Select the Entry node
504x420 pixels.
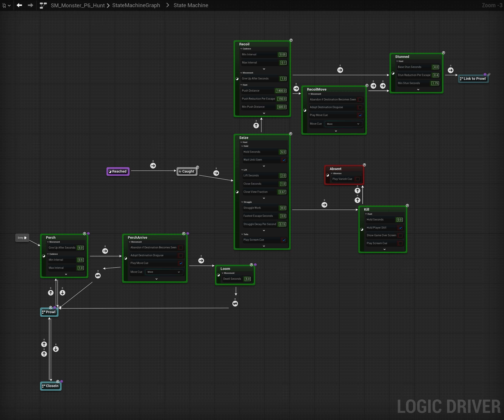(22, 238)
